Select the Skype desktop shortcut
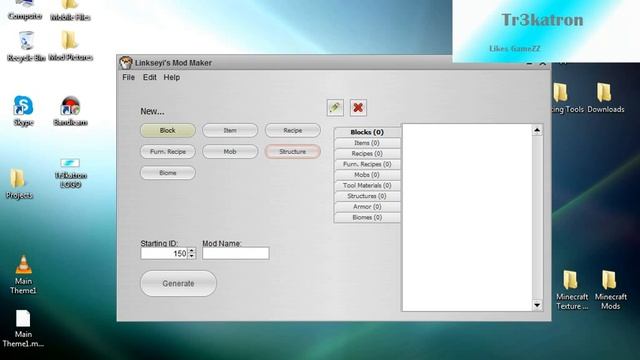 [x=23, y=111]
